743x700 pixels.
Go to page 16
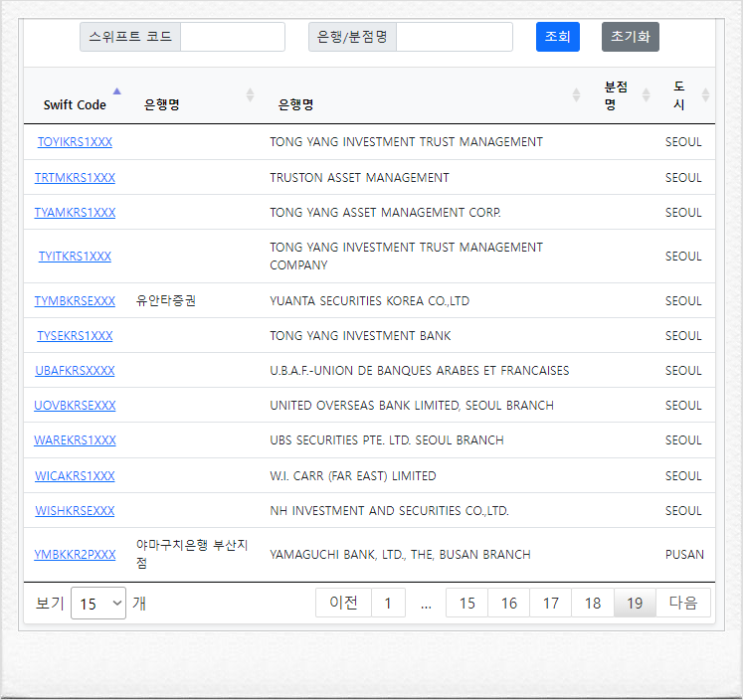pos(508,603)
